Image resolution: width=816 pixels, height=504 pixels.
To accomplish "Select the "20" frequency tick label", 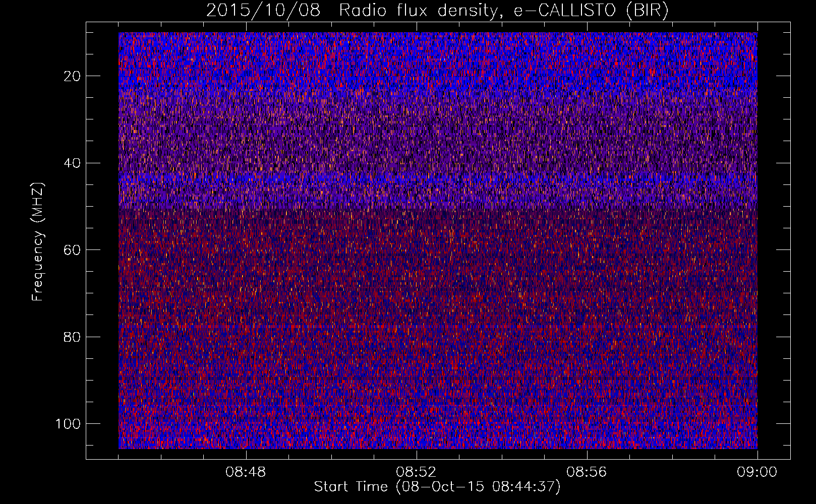I will click(72, 76).
